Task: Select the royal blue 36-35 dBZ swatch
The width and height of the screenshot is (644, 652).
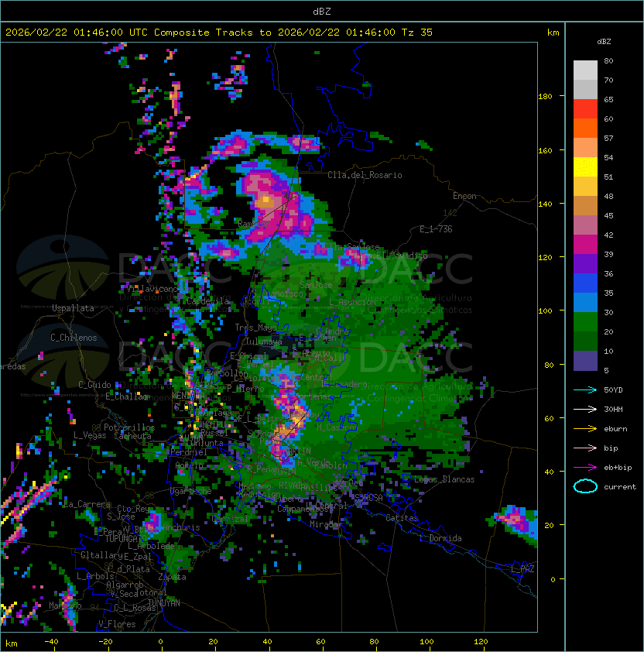Action: point(585,283)
